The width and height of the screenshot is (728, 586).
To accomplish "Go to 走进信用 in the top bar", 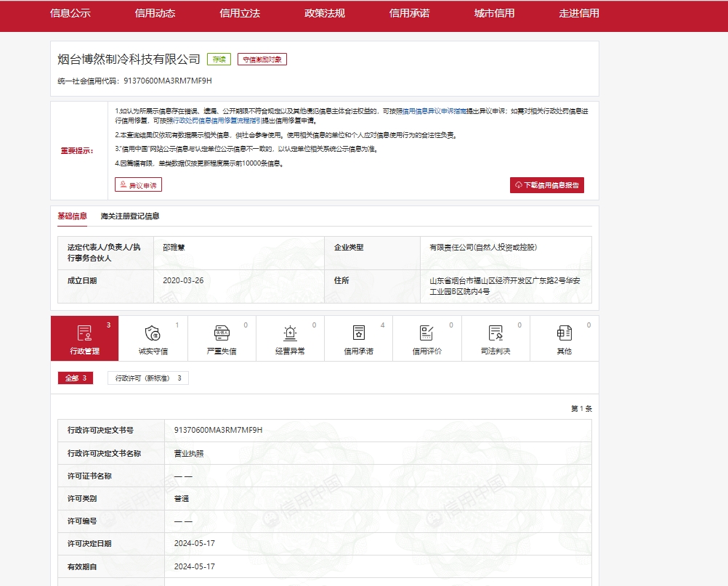I will click(579, 14).
